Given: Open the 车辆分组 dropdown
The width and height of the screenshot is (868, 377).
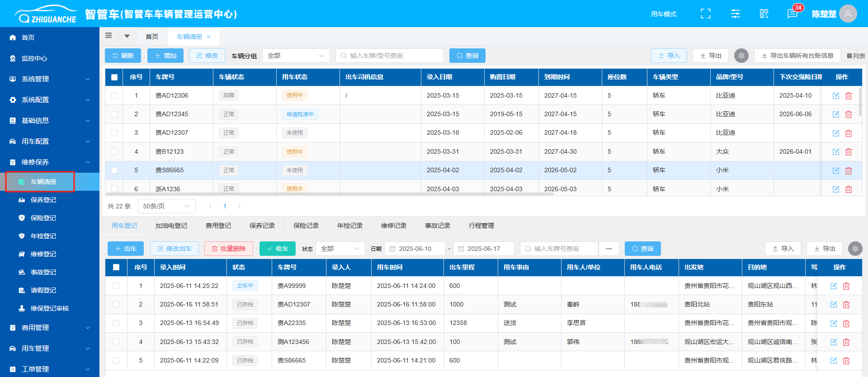Looking at the screenshot, I should (296, 56).
